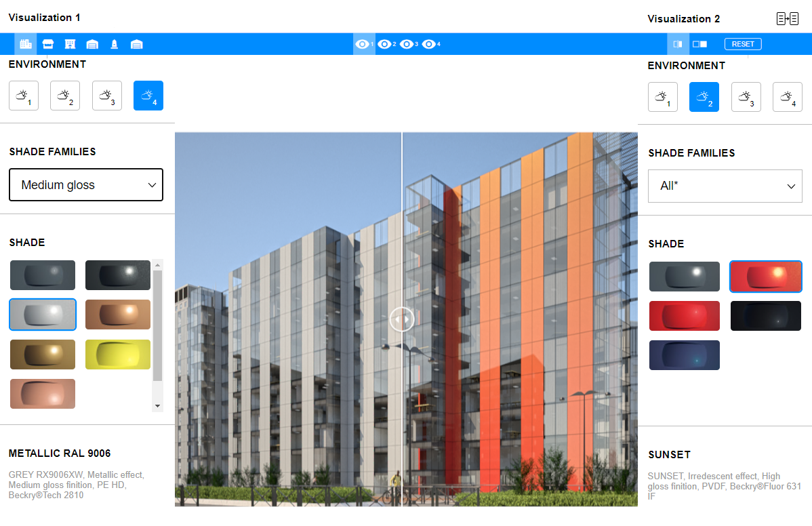Choose the yellow shade swatch
The height and width of the screenshot is (526, 812).
click(118, 355)
